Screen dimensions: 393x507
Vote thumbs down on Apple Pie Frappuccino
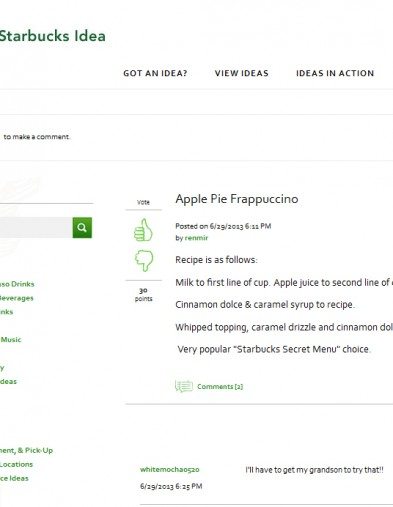click(144, 260)
